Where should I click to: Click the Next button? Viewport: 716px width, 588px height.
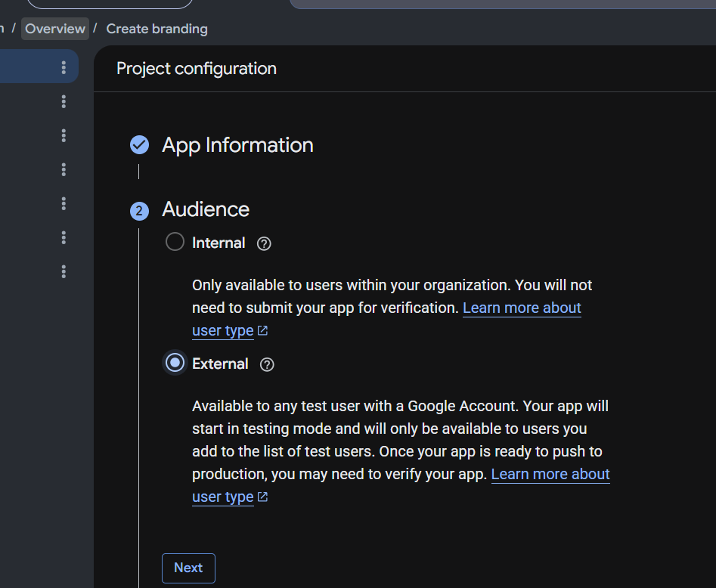tap(188, 568)
